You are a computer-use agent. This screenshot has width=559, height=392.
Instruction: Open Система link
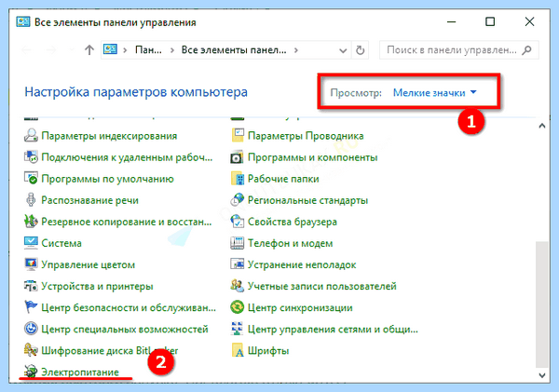[61, 243]
